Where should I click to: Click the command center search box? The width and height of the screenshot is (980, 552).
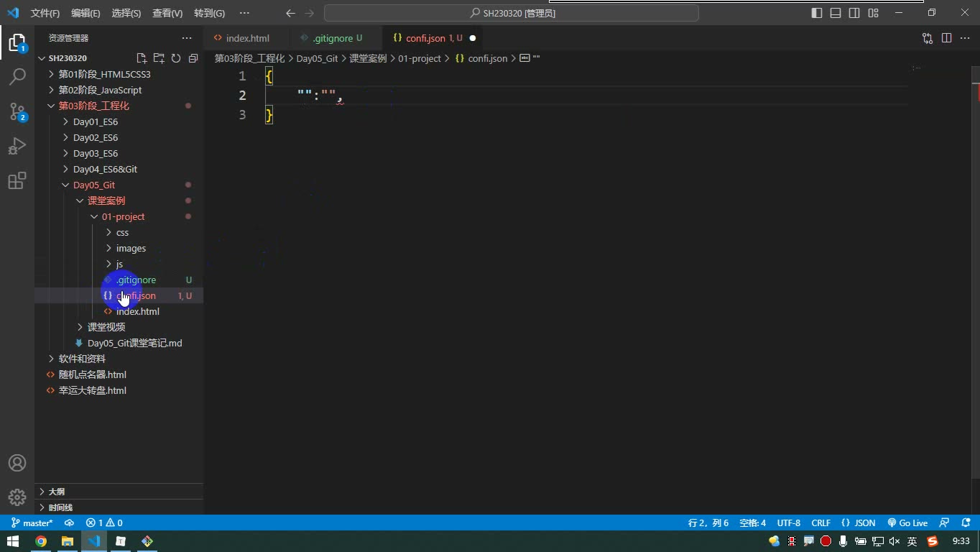click(512, 13)
